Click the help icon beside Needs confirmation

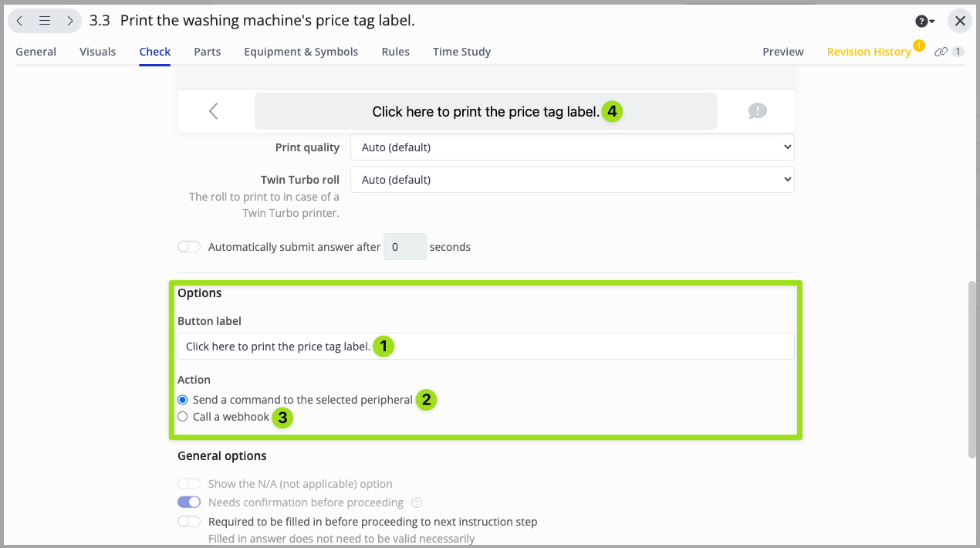tap(417, 502)
